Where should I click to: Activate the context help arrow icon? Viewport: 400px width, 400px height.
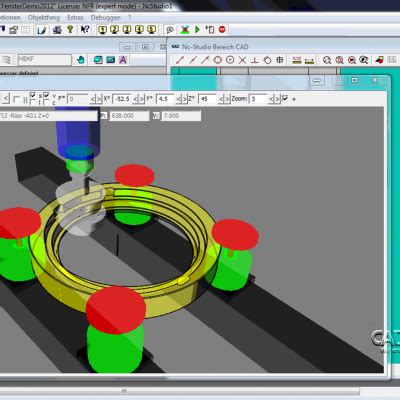(85, 30)
